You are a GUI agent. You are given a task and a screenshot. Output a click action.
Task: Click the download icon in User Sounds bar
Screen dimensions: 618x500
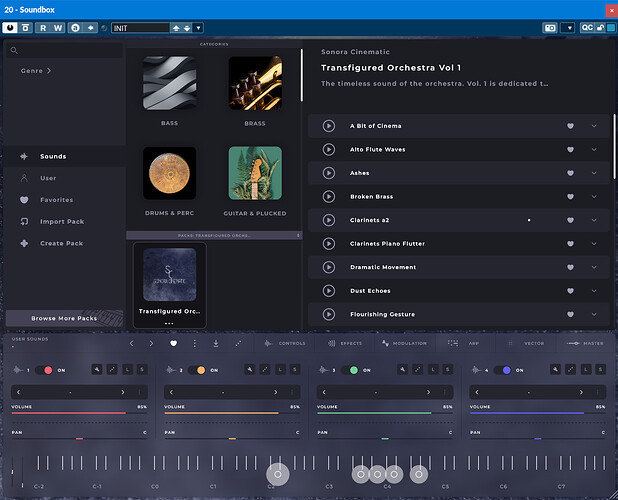216,343
